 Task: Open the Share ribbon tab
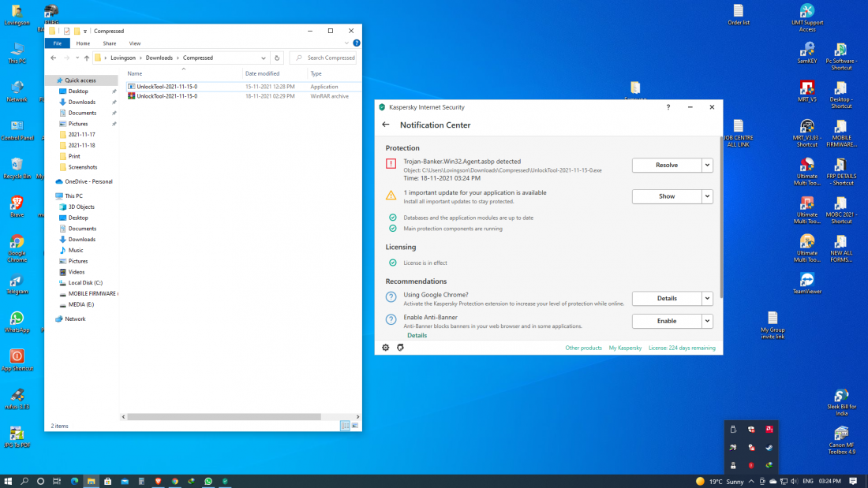pos(109,43)
